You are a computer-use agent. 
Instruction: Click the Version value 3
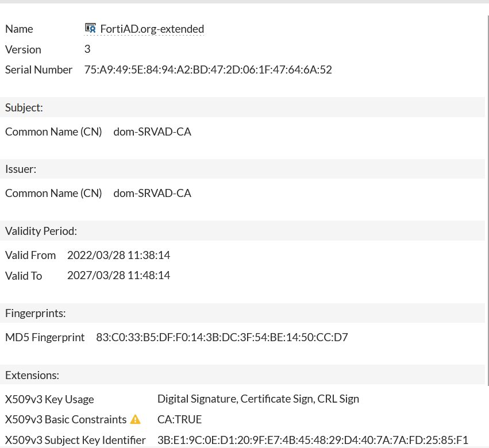87,49
